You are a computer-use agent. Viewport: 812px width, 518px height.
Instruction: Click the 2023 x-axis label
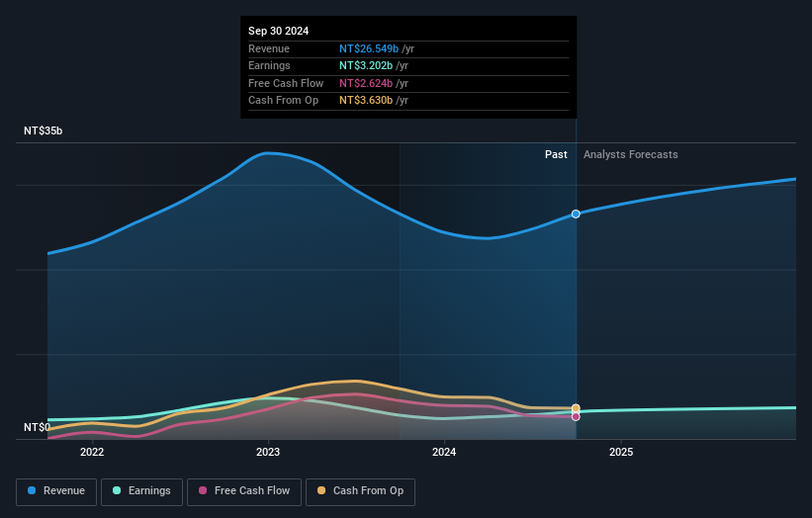tap(268, 452)
